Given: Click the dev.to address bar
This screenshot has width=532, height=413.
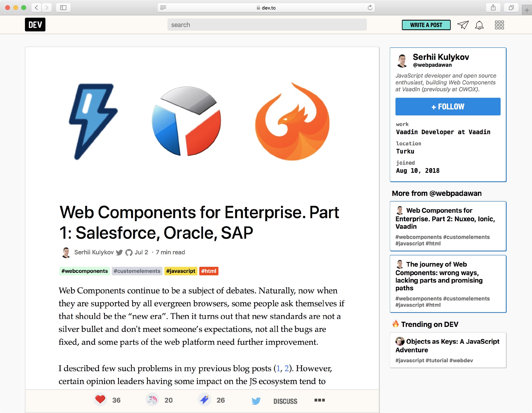Looking at the screenshot, I should 266,7.
